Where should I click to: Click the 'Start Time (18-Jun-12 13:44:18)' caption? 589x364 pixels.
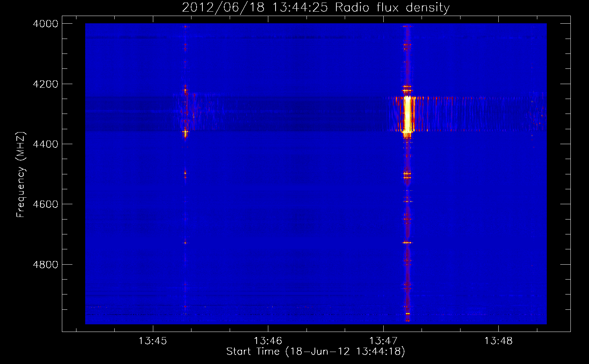coord(316,352)
